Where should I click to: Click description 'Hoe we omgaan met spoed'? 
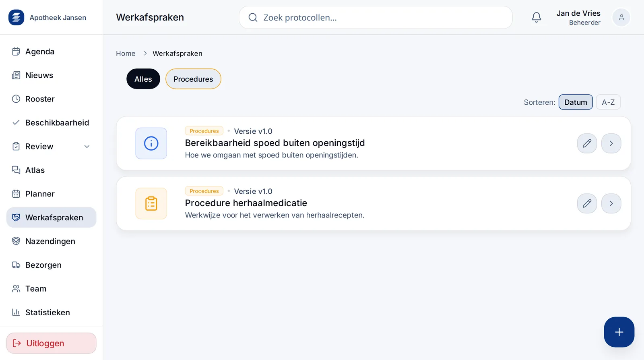pos(272,155)
